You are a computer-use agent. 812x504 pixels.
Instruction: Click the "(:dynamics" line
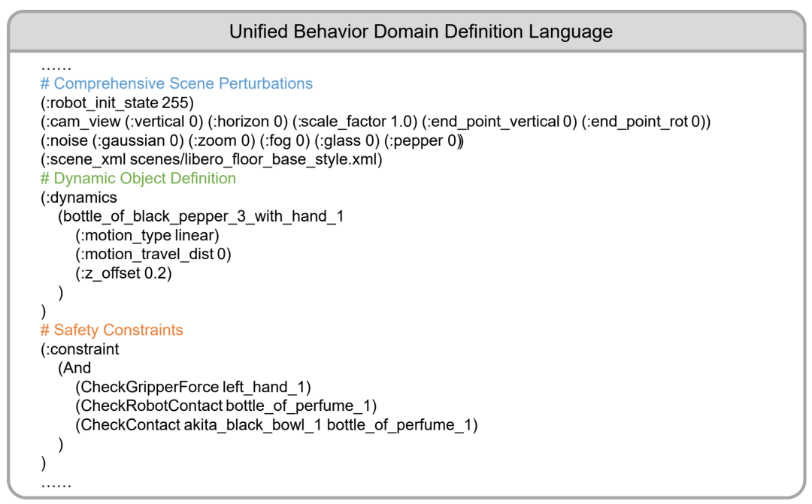[x=79, y=198]
